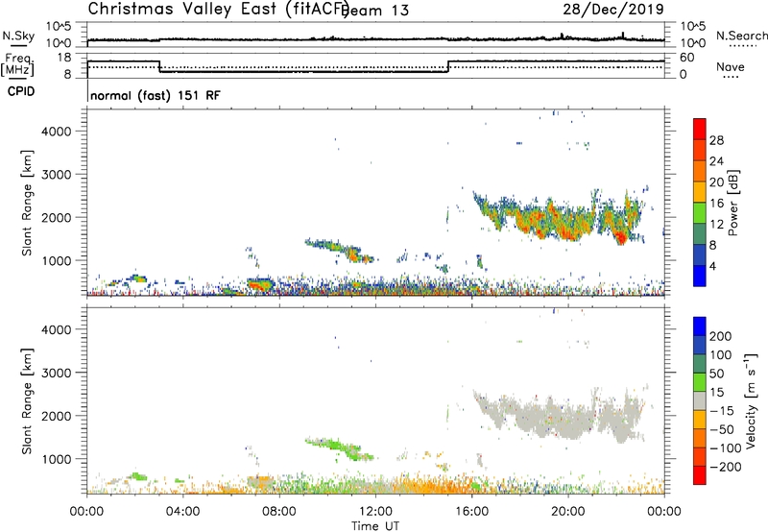Image resolution: width=768 pixels, height=532 pixels.
Task: Click the 'Beam 13' label
Action: click(375, 11)
